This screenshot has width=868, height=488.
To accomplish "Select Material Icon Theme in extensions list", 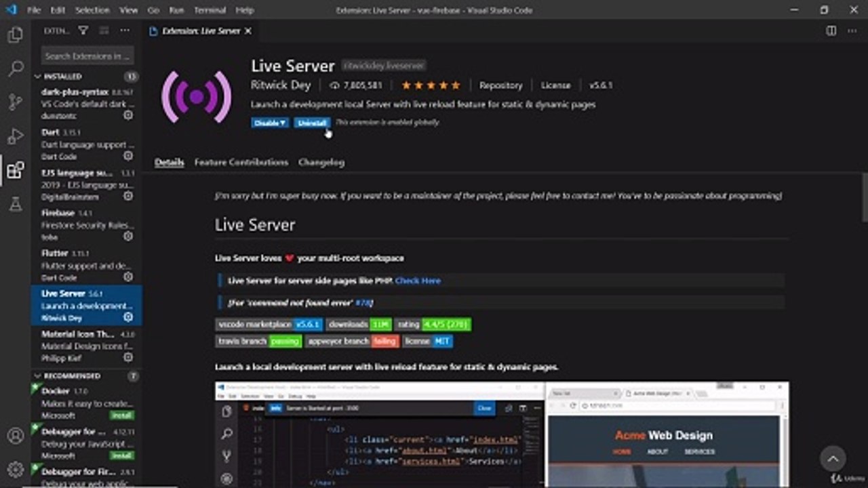I will pyautogui.click(x=87, y=346).
